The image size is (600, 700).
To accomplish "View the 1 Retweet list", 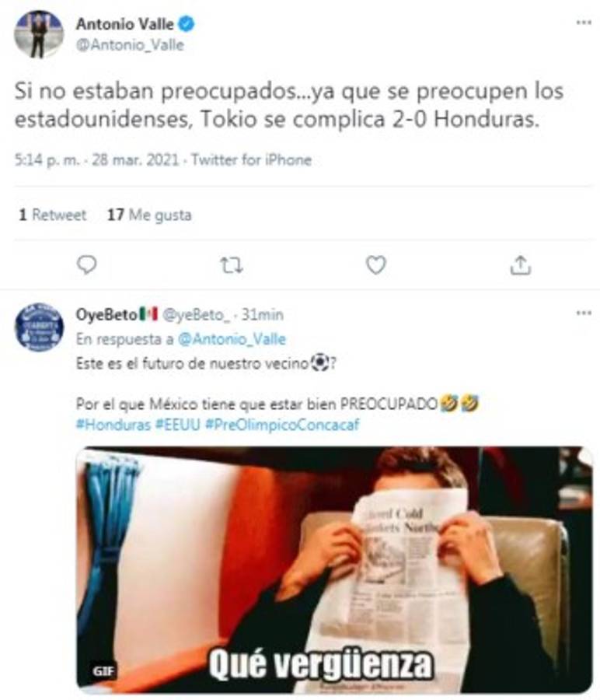I will (x=52, y=215).
